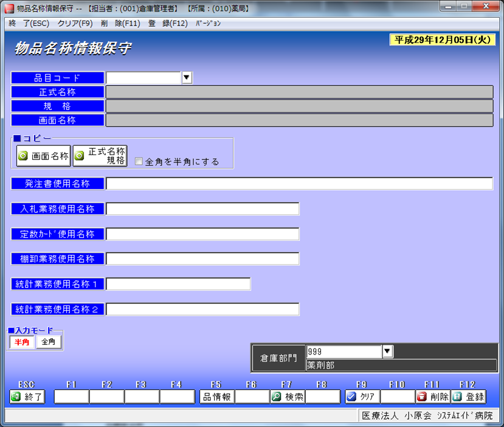The width and height of the screenshot is (504, 427).
Task: Click the empty F4 function button
Action: point(178,397)
